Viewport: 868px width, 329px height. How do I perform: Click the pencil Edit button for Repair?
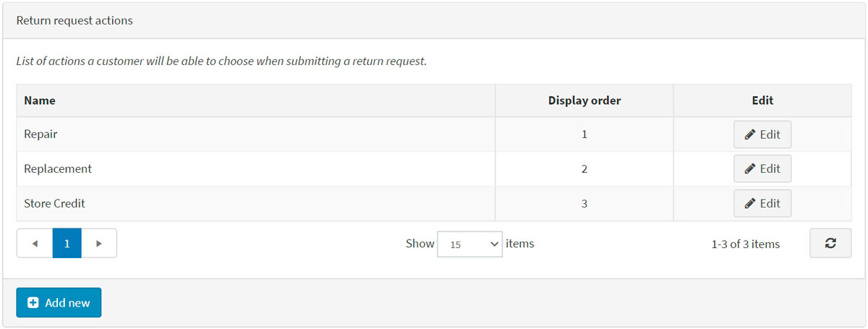point(762,134)
